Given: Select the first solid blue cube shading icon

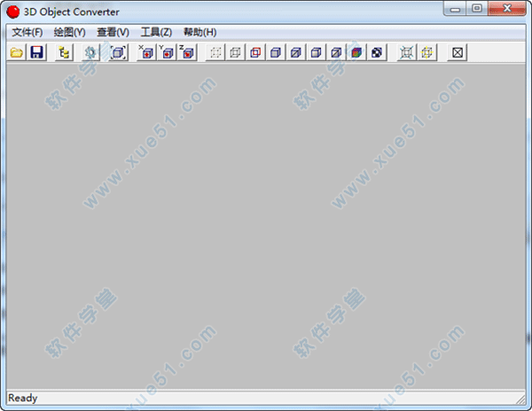Looking at the screenshot, I should click(276, 52).
